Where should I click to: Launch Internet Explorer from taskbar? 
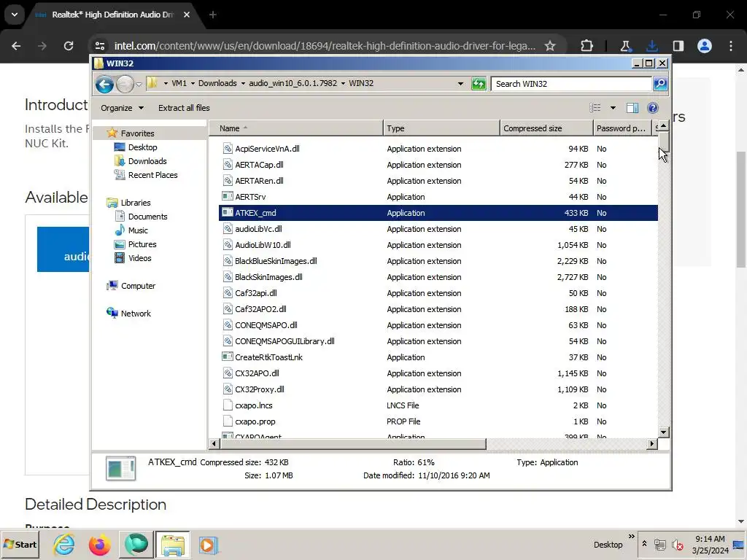[x=64, y=544]
